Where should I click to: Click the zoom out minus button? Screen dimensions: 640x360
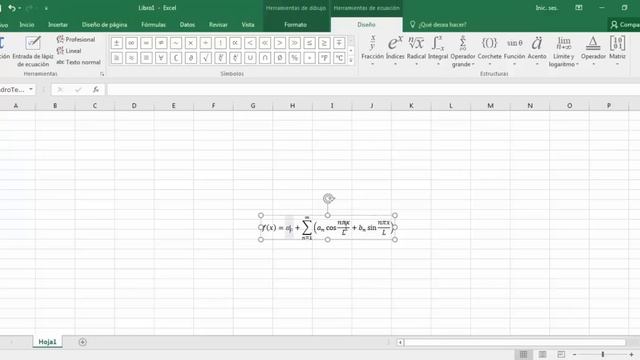(x=574, y=354)
